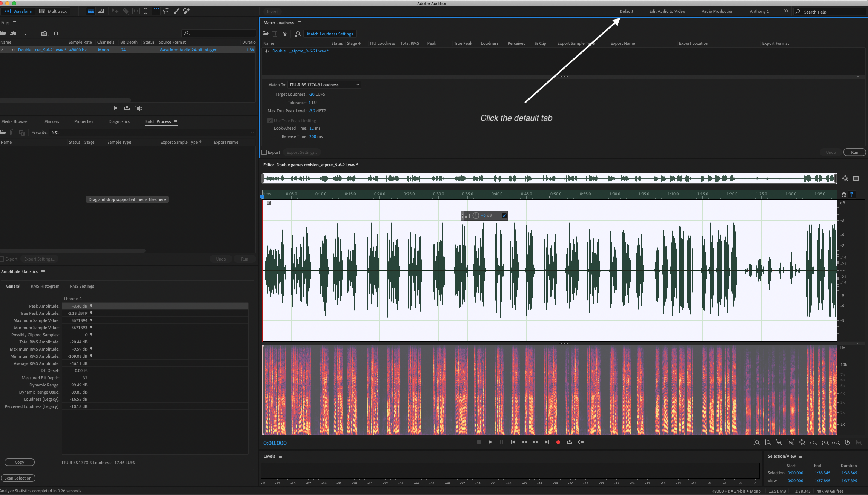
Task: Open the Favorite NS1 dropdown
Action: [x=152, y=133]
